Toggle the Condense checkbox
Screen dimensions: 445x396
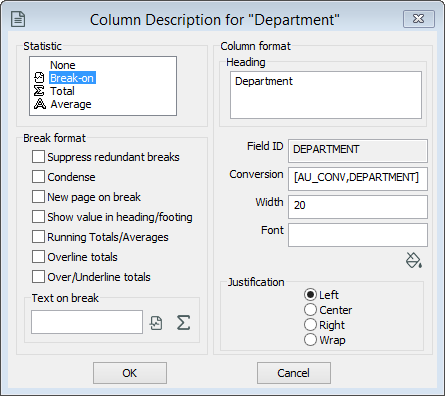pyautogui.click(x=38, y=177)
